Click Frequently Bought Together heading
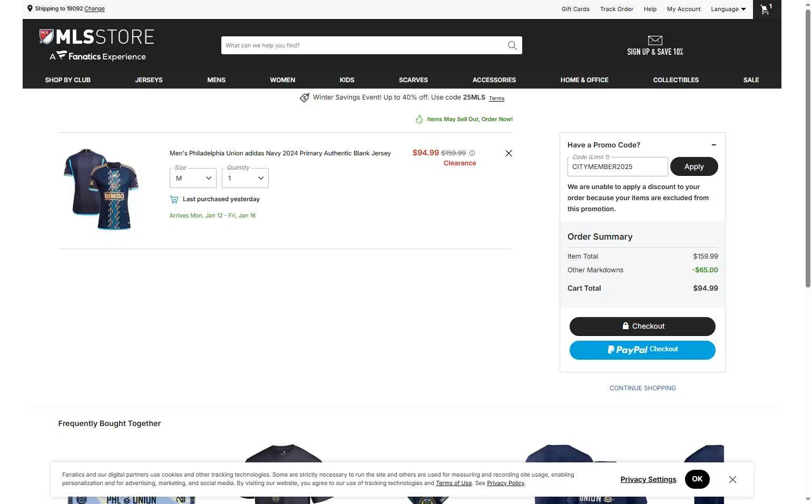The image size is (812, 504). pos(110,423)
